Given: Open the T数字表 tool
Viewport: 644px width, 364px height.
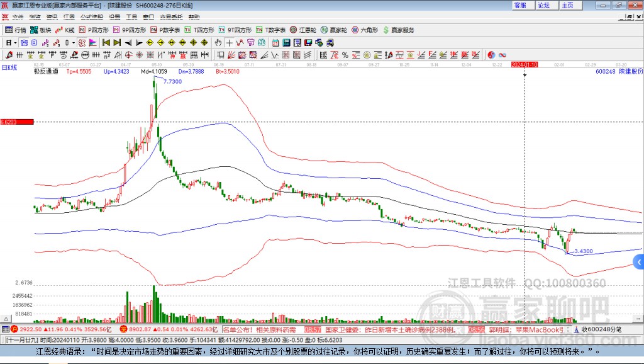Looking at the screenshot, I should (x=270, y=30).
